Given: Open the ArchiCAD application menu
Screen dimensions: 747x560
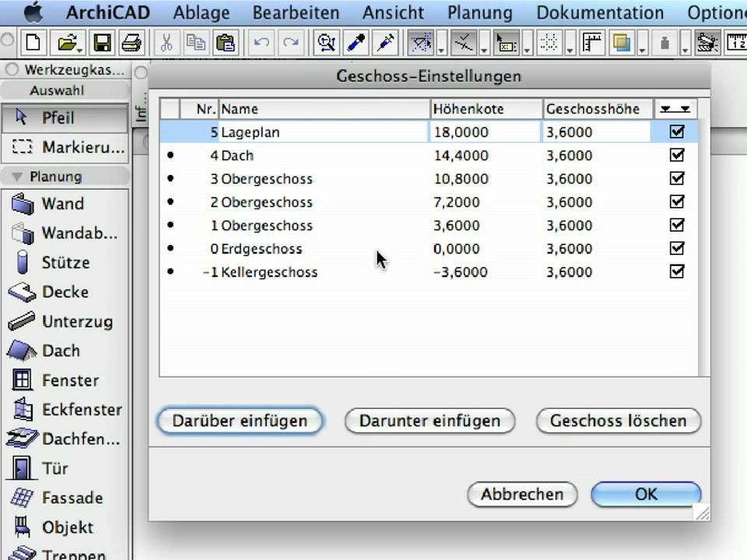Looking at the screenshot, I should (108, 13).
